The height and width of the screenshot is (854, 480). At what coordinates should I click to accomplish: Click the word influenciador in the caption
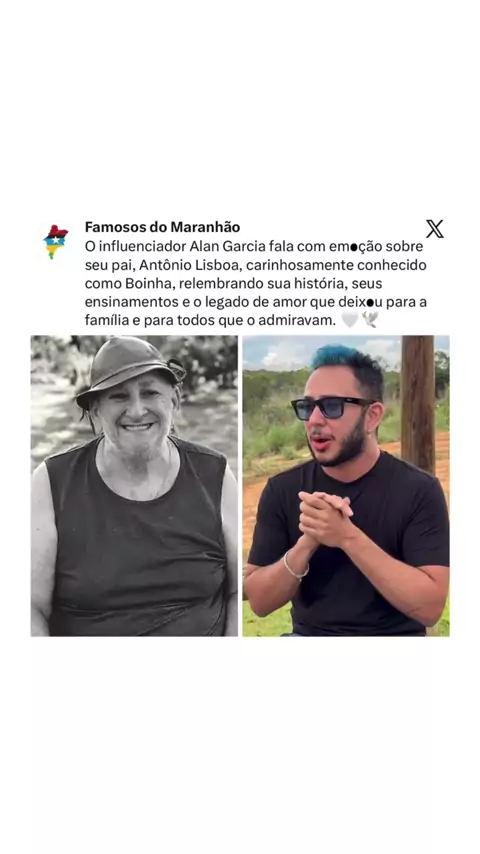[142, 246]
